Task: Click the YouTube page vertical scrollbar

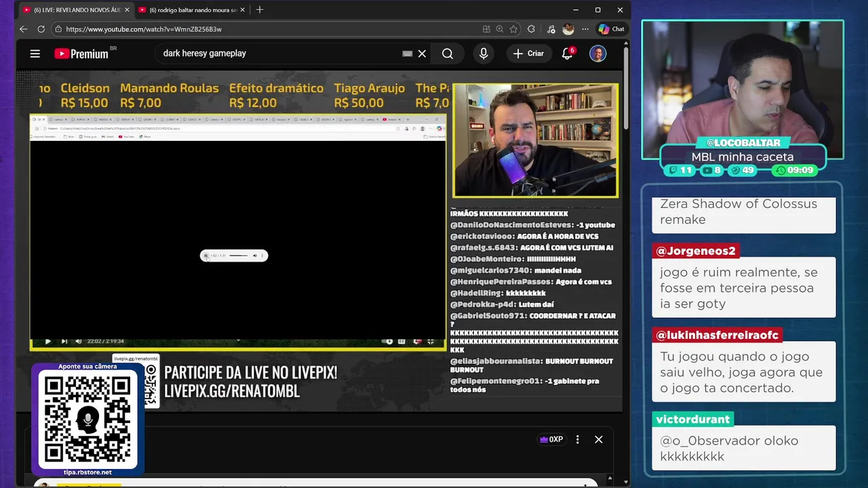Action: click(x=626, y=88)
